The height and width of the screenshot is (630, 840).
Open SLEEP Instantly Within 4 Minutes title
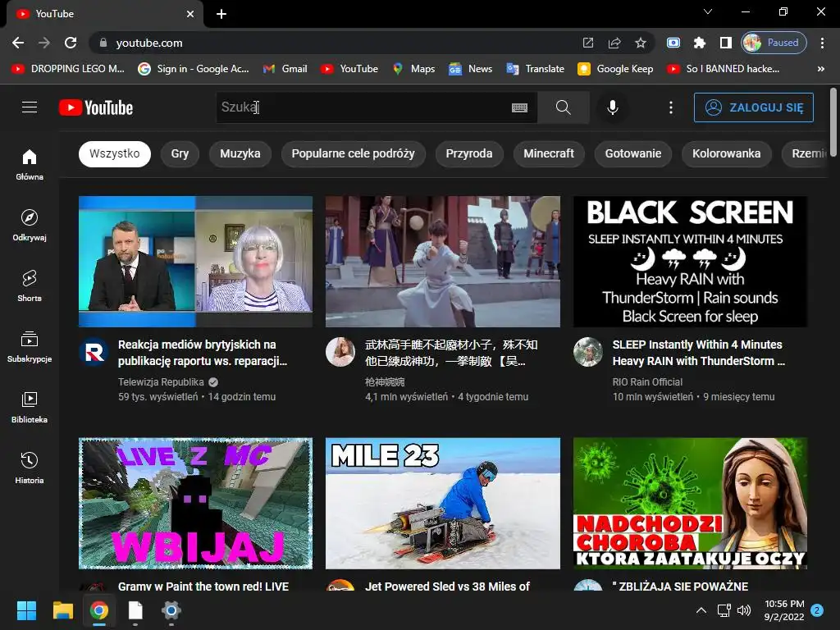(x=699, y=353)
